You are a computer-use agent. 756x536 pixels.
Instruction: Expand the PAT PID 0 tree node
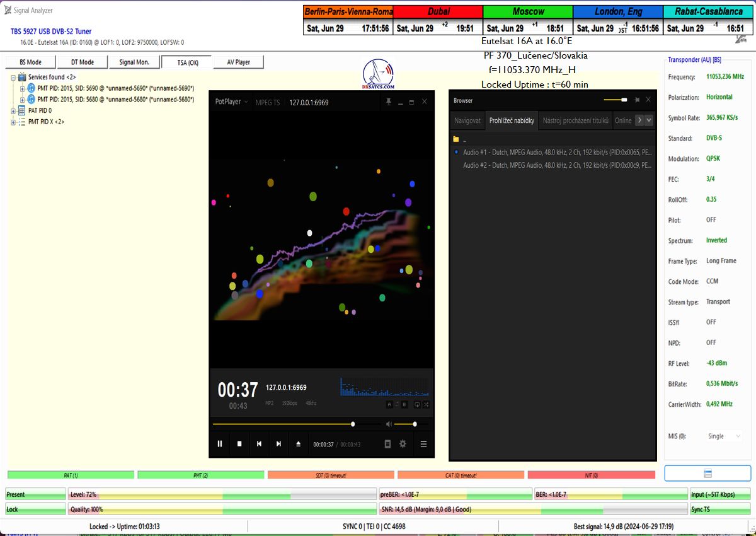[14, 111]
